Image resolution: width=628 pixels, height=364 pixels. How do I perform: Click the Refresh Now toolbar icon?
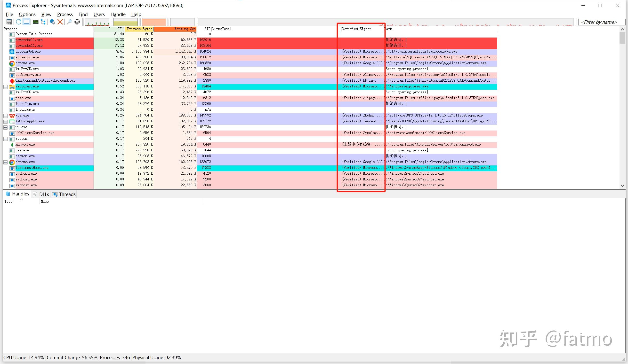click(x=18, y=22)
